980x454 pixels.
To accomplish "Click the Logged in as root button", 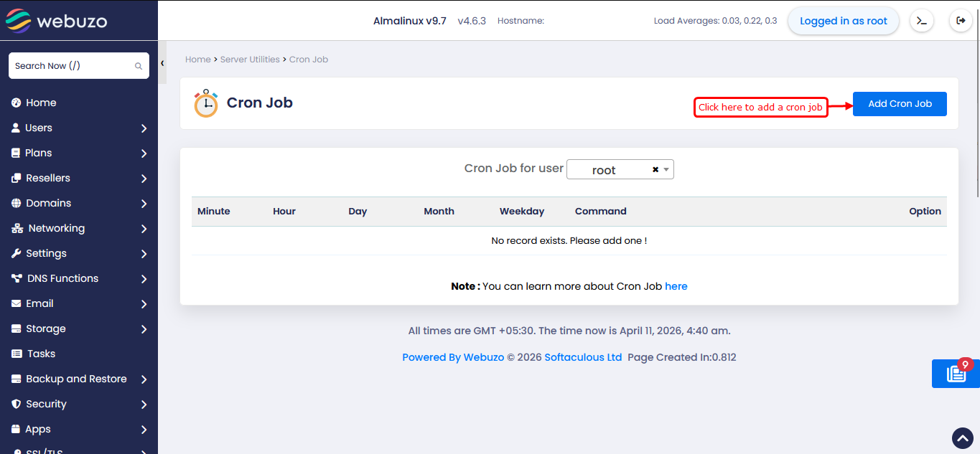I will click(844, 21).
